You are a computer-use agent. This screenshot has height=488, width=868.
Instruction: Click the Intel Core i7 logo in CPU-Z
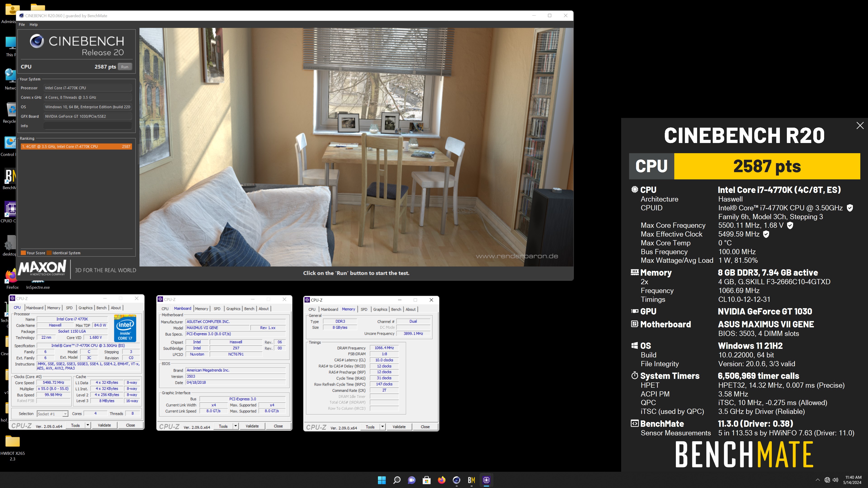(x=125, y=328)
